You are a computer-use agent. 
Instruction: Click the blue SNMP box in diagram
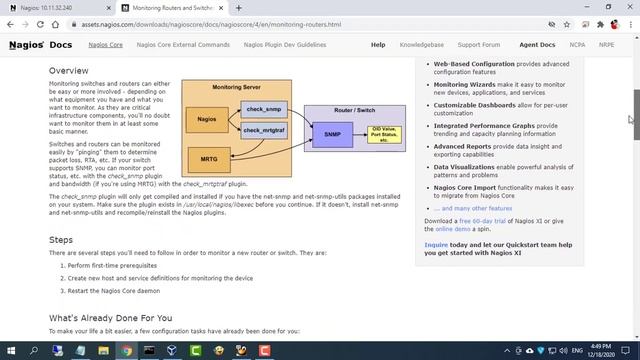[x=332, y=135]
